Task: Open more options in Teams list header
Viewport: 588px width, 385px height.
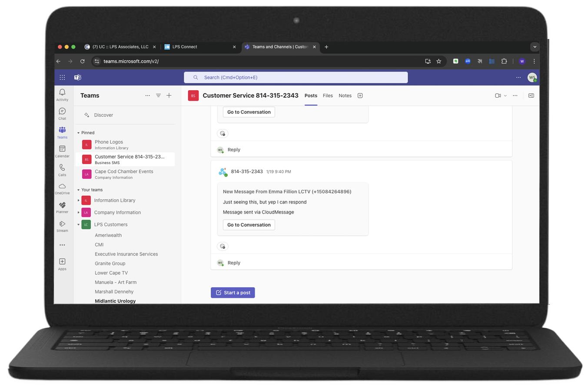Action: 148,95
